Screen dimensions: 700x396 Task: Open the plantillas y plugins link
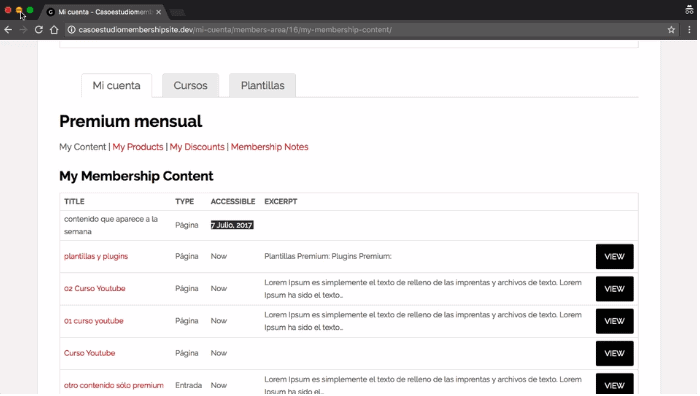coord(96,256)
